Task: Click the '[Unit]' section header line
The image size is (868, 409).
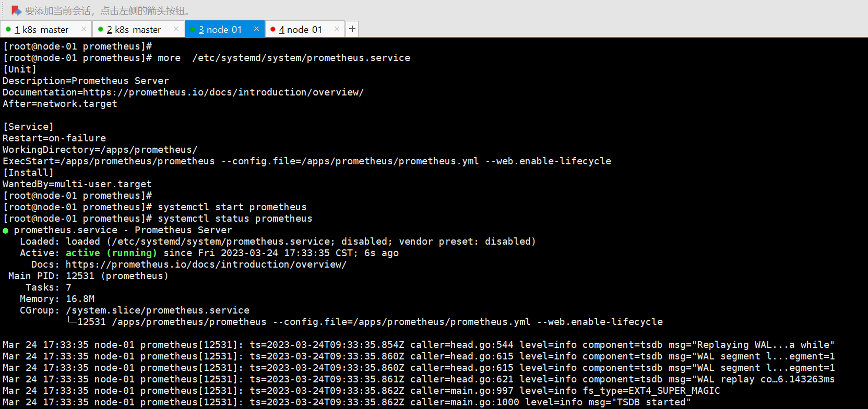Action: [x=20, y=69]
